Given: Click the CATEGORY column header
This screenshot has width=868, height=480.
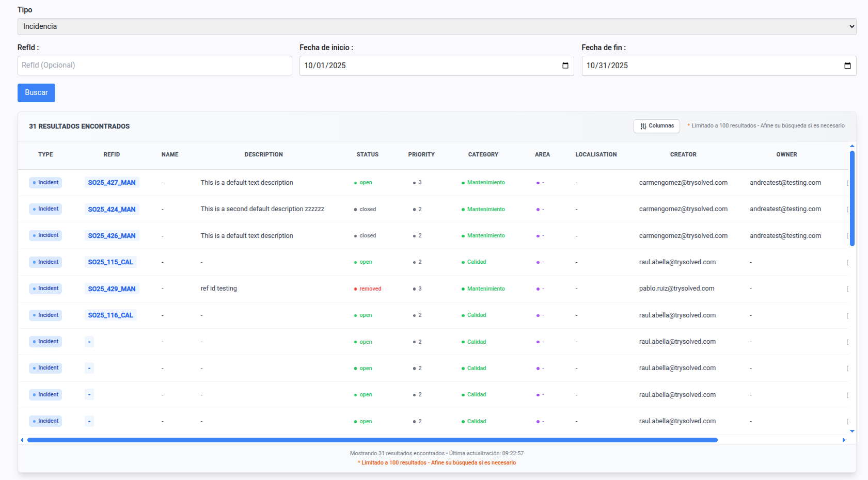Looking at the screenshot, I should (483, 154).
